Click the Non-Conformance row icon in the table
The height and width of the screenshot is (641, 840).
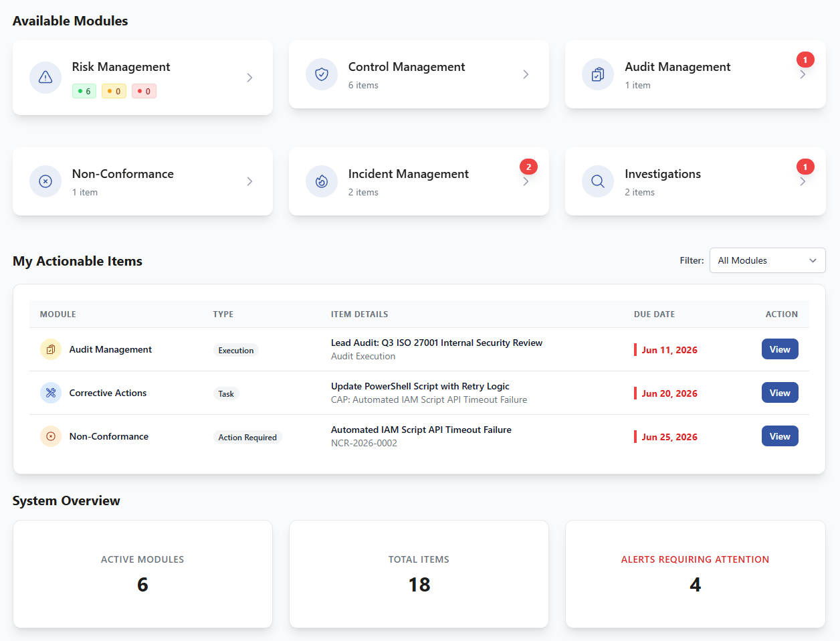51,436
